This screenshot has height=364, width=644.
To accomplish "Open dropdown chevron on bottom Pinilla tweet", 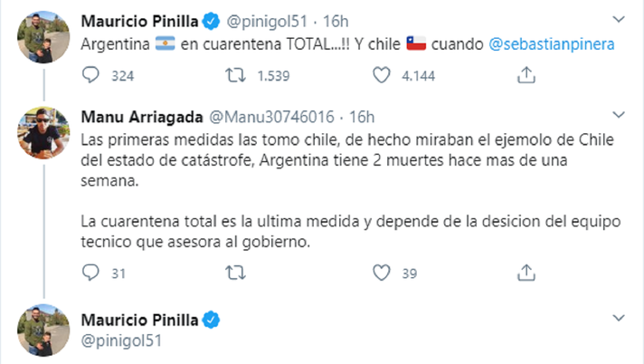I will click(620, 318).
